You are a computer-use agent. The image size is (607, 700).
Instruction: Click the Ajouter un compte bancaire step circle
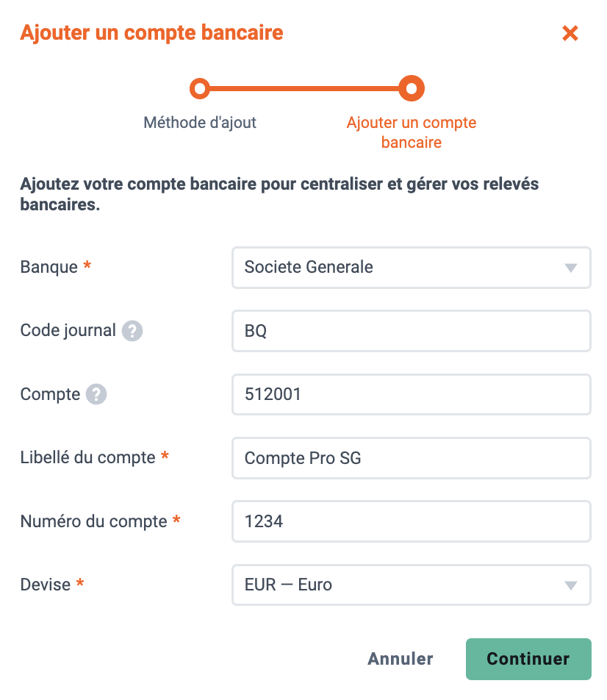[411, 88]
